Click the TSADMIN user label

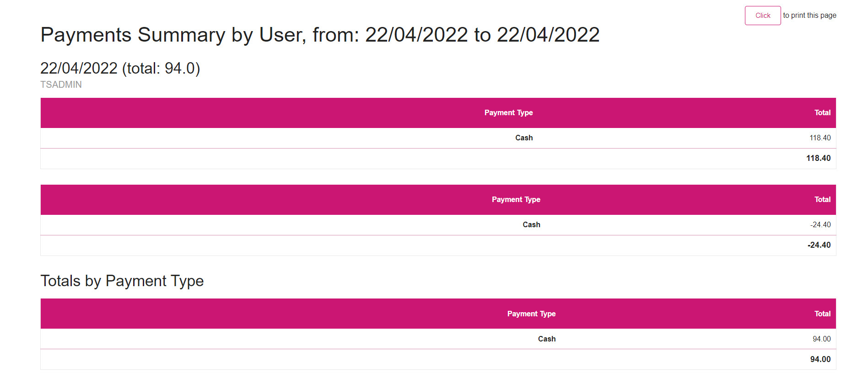[x=61, y=85]
